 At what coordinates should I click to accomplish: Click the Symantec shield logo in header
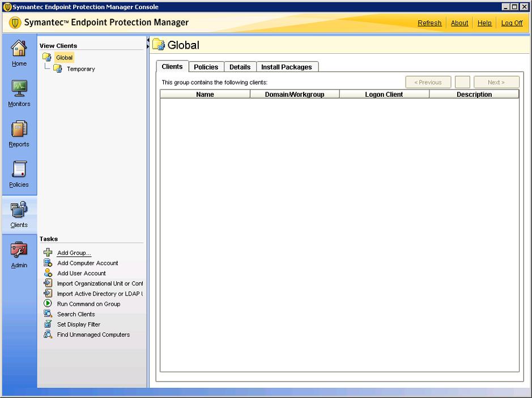(x=15, y=23)
